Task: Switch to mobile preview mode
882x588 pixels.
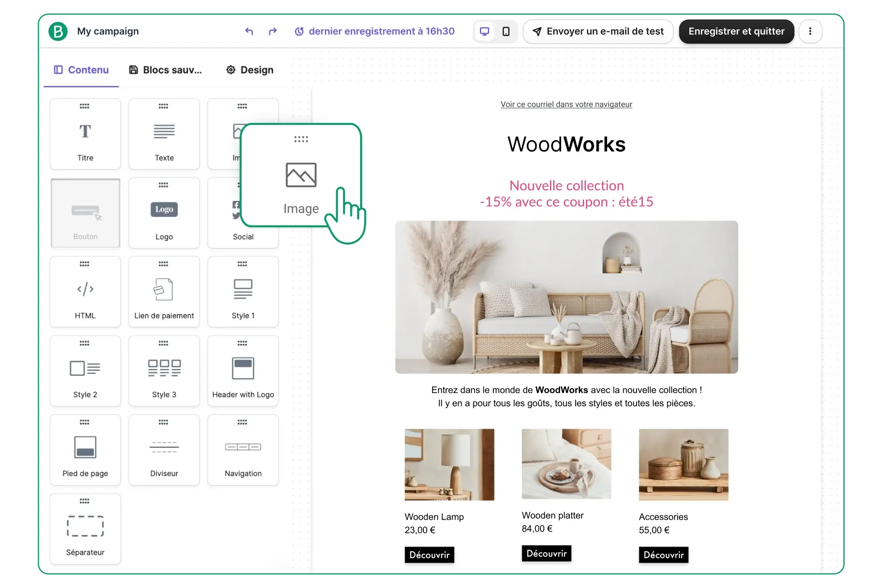Action: click(x=506, y=31)
